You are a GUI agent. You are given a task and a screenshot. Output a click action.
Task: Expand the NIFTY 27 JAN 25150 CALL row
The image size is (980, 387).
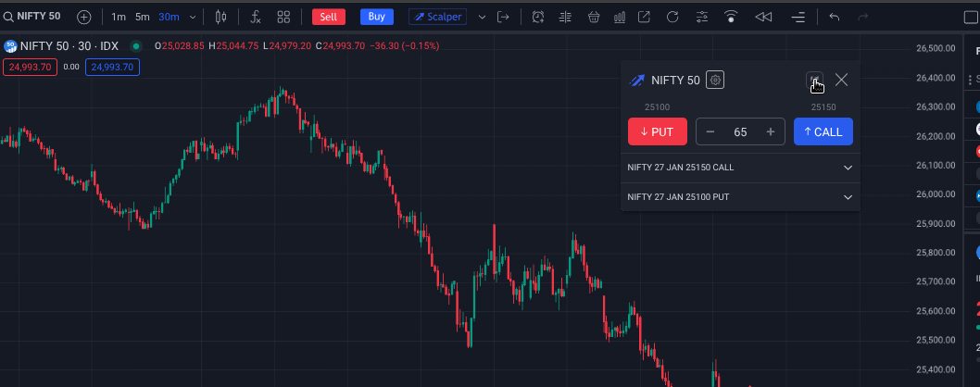[848, 168]
